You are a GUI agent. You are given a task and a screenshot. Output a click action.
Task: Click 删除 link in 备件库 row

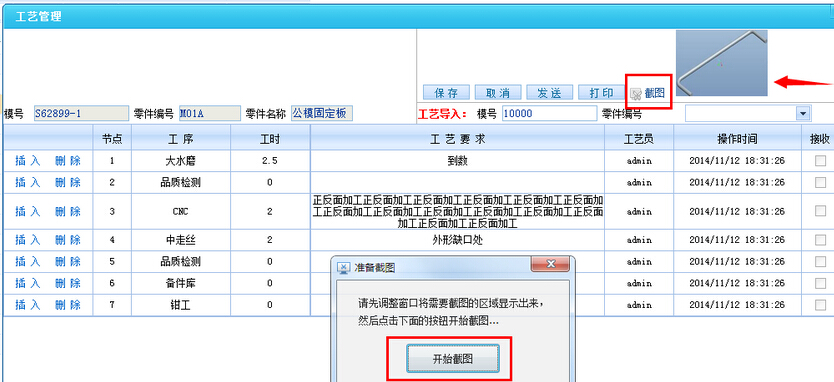click(68, 283)
